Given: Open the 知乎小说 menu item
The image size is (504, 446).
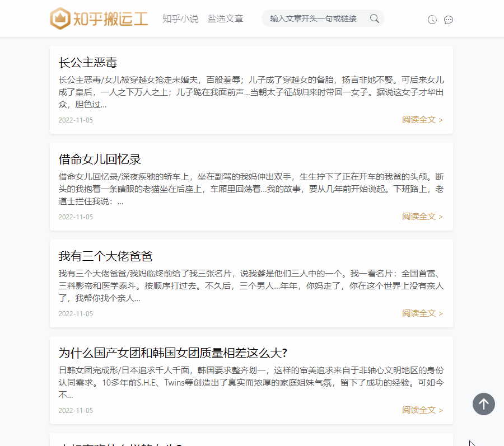Looking at the screenshot, I should click(180, 18).
